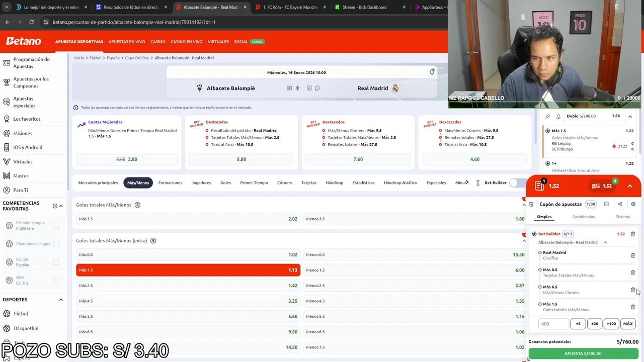644x362 pixels.
Task: Open live stream icon between team names
Action: pyautogui.click(x=289, y=88)
